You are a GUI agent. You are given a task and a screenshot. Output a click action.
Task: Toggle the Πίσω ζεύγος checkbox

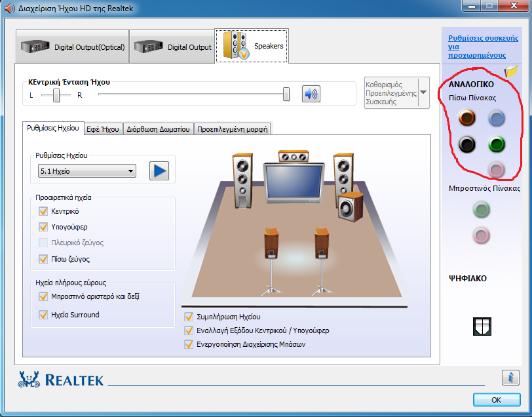tap(43, 259)
